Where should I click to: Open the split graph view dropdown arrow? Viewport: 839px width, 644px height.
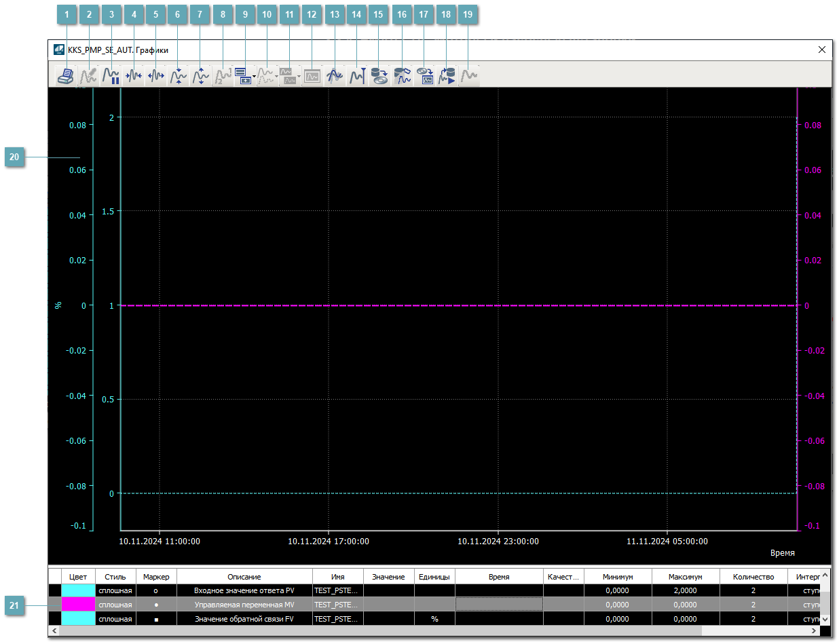point(299,77)
